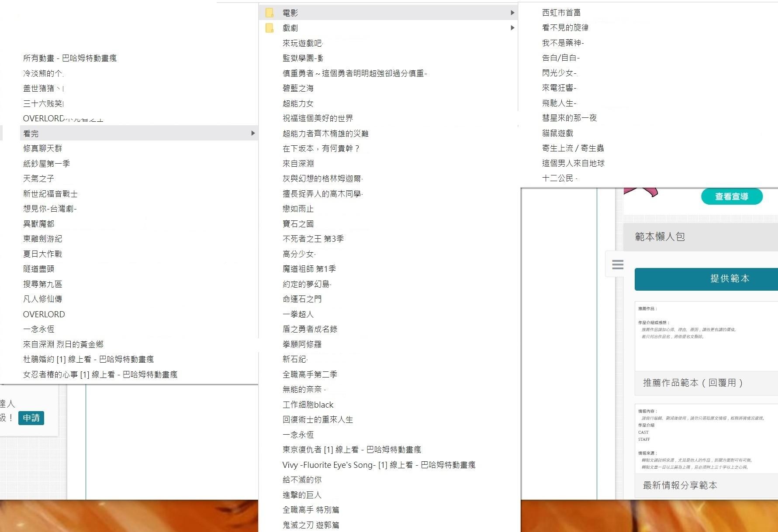The height and width of the screenshot is (532, 778).
Task: Choose 新世紀福音戰士 bookmark entry
Action: 50,193
